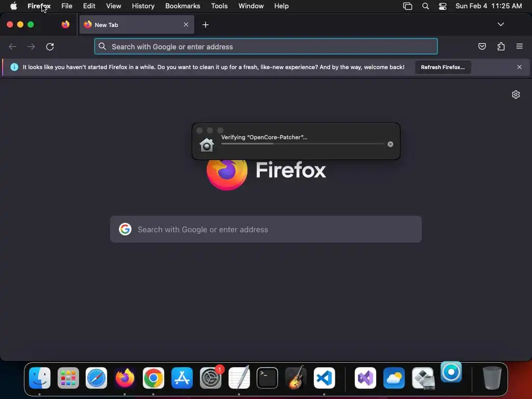Click the Gatekeeper house icon in dialog
The width and height of the screenshot is (532, 399).
click(x=207, y=145)
